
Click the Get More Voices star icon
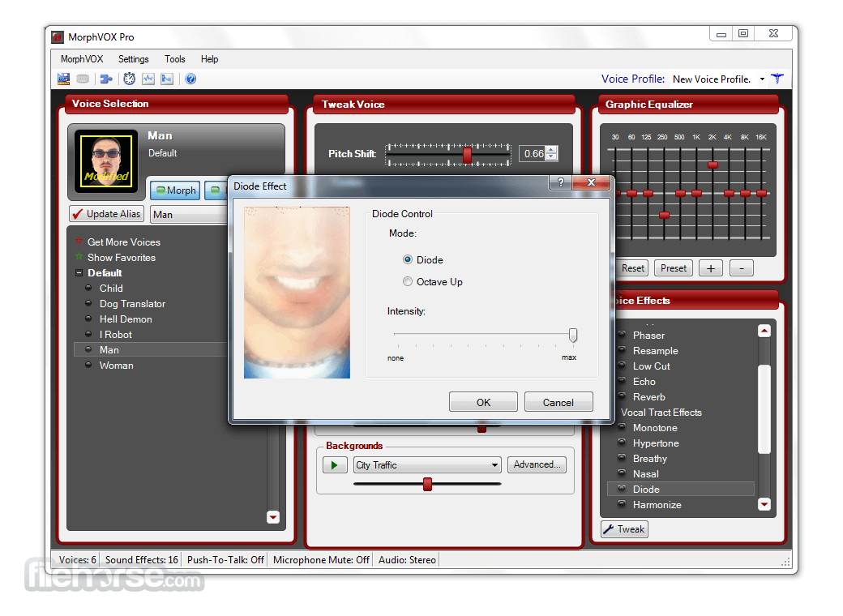point(79,242)
